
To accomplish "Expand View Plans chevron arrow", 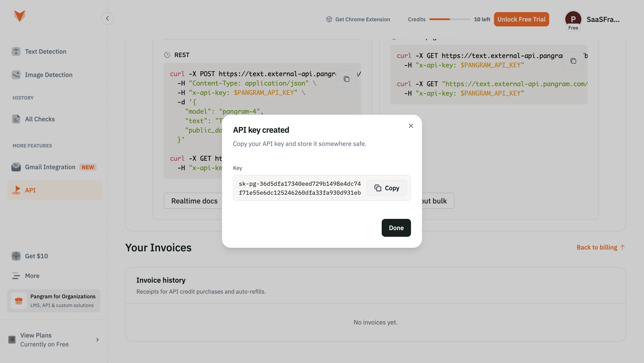I will pos(97,340).
